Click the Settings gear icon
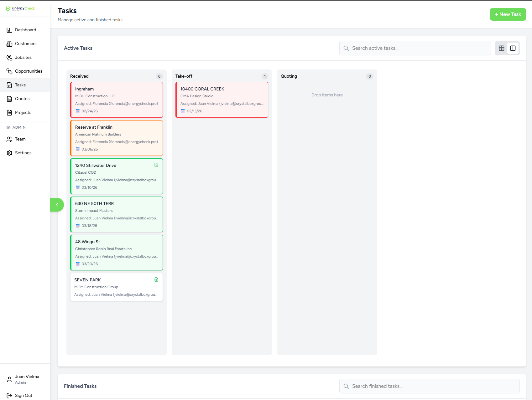Image resolution: width=532 pixels, height=400 pixels. pos(9,153)
